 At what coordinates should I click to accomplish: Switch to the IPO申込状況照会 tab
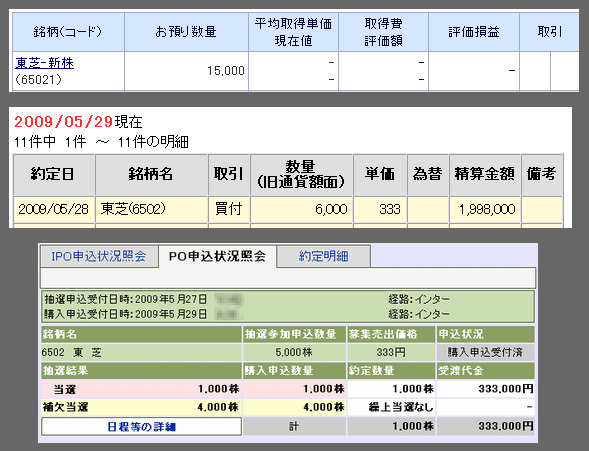point(99,256)
